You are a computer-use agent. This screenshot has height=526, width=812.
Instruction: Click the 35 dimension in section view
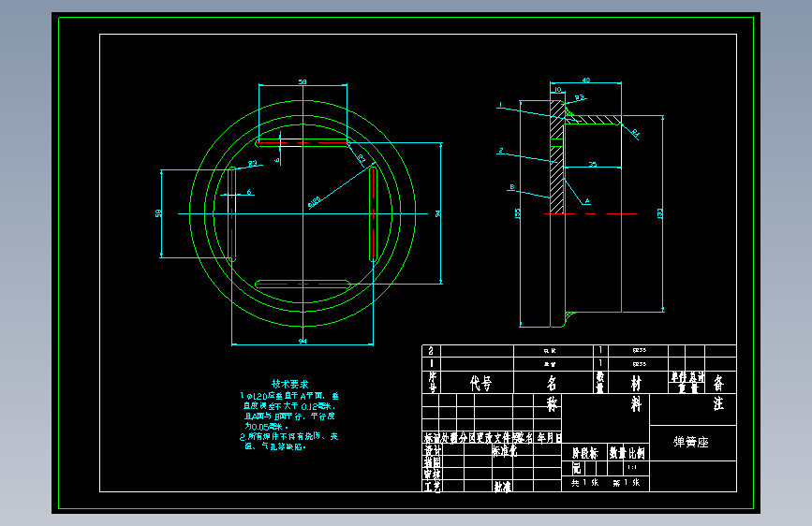click(593, 165)
